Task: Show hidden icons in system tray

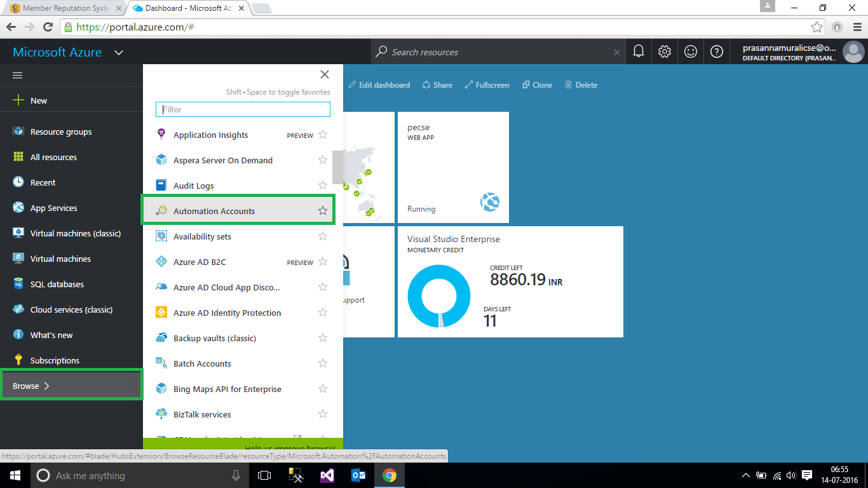Action: click(x=746, y=475)
